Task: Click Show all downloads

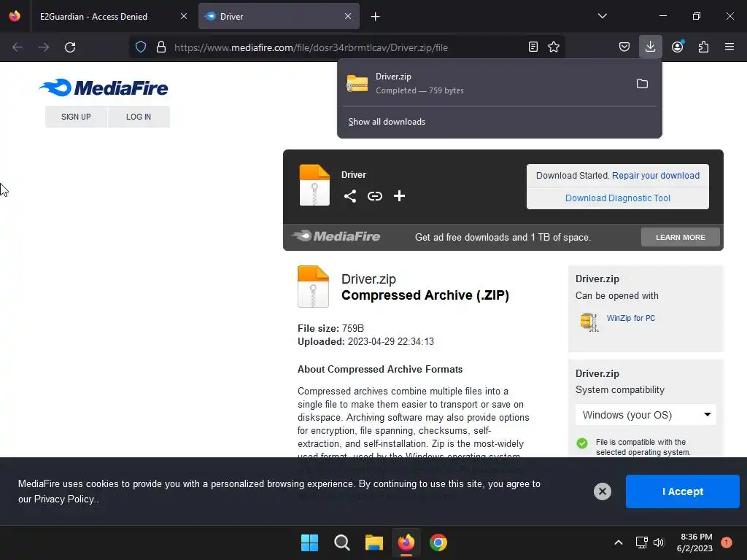Action: (x=387, y=122)
